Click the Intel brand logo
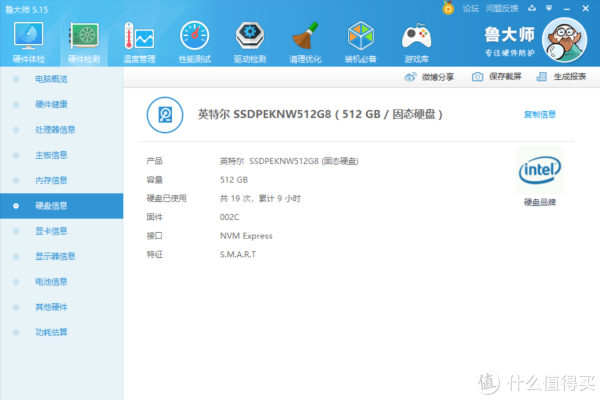600x400 pixels. tap(540, 170)
